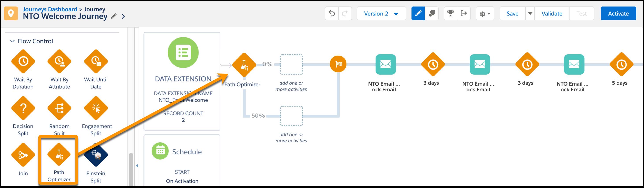644x188 pixels.
Task: Click the Journey Builder location pin icon
Action: 11,13
